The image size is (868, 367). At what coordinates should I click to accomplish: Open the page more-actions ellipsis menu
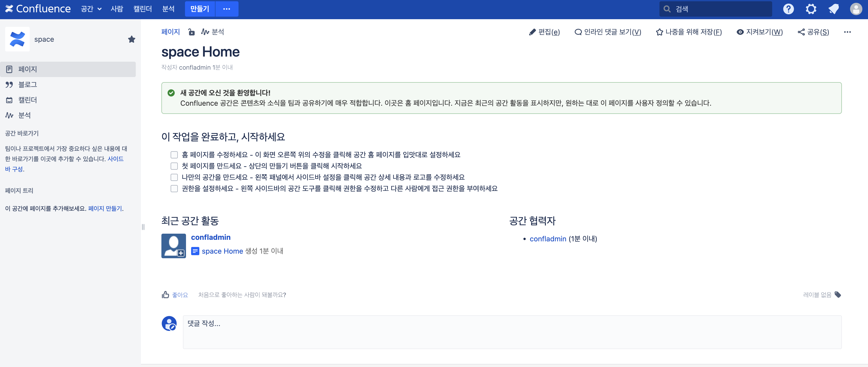point(847,32)
